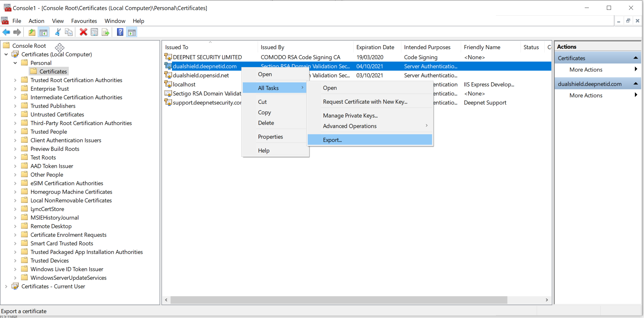Click the blue Back arrow toolbar icon
644x318 pixels.
pyautogui.click(x=6, y=32)
